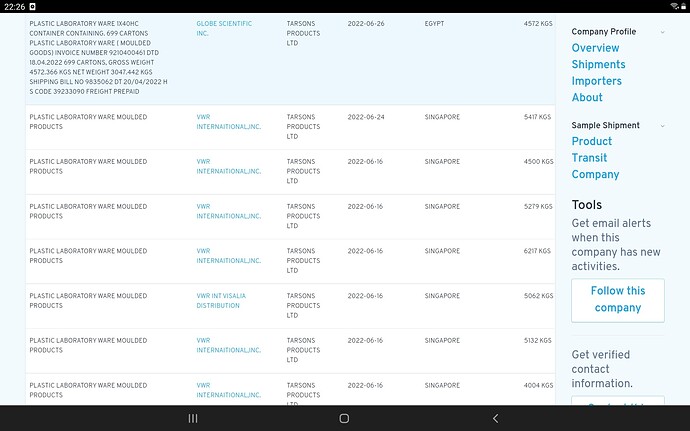The height and width of the screenshot is (431, 690).
Task: Go to the Shipments sidebar link
Action: [x=598, y=64]
